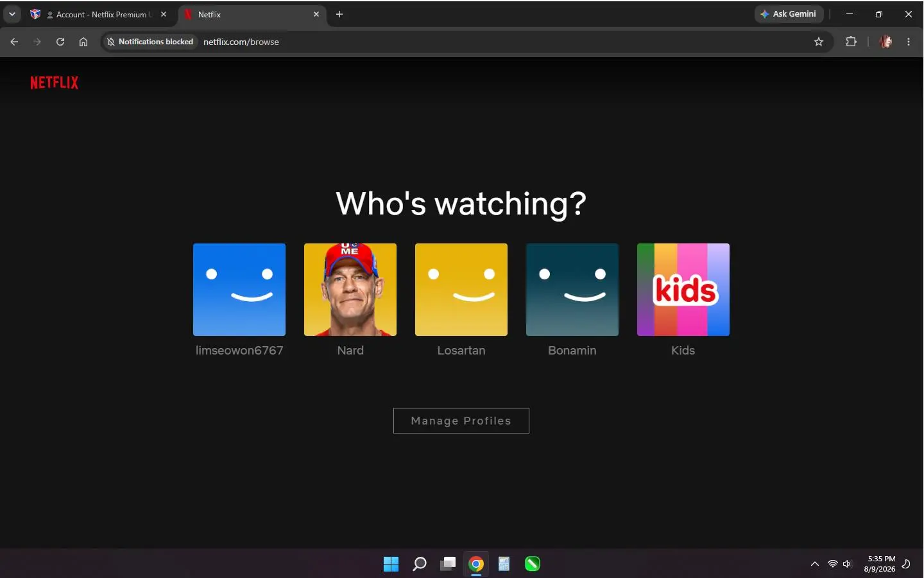The height and width of the screenshot is (578, 924).
Task: Click the Notifications blocked chip
Action: (x=150, y=42)
